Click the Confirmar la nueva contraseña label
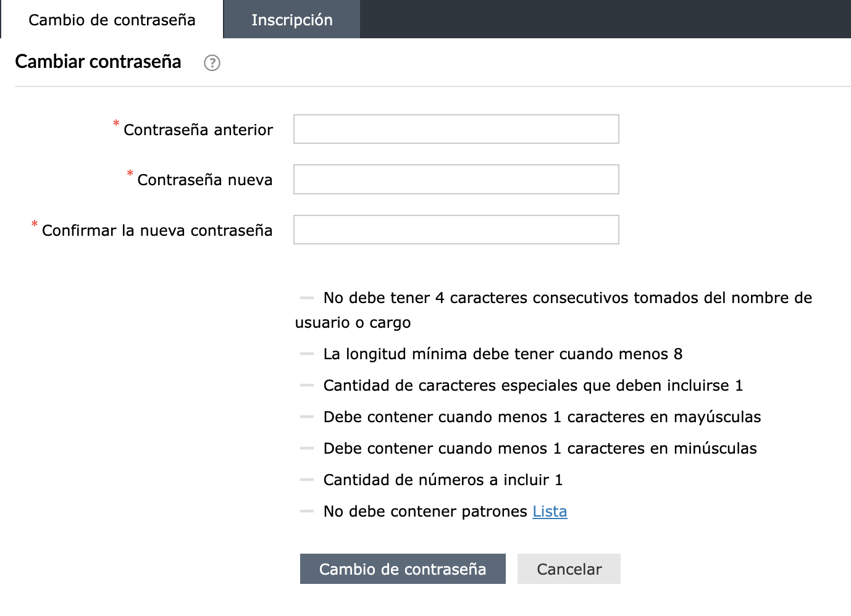Image resolution: width=851 pixels, height=616 pixels. (x=157, y=231)
